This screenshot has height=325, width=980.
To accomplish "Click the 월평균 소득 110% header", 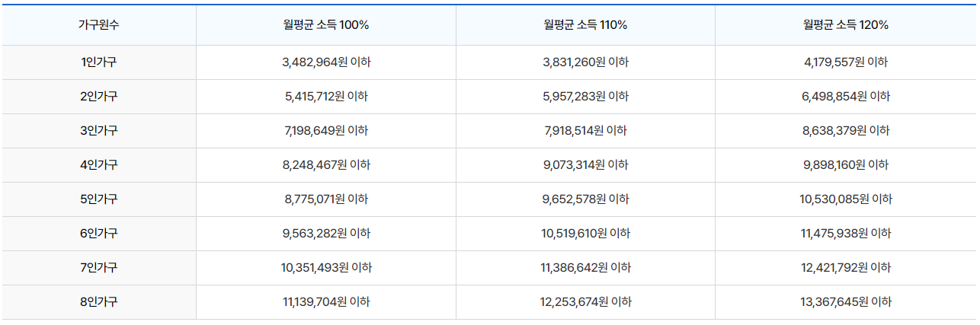I will pyautogui.click(x=585, y=24).
